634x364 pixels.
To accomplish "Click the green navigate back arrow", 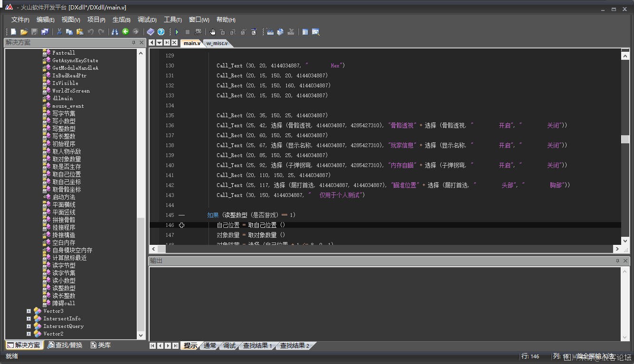I will click(x=125, y=32).
